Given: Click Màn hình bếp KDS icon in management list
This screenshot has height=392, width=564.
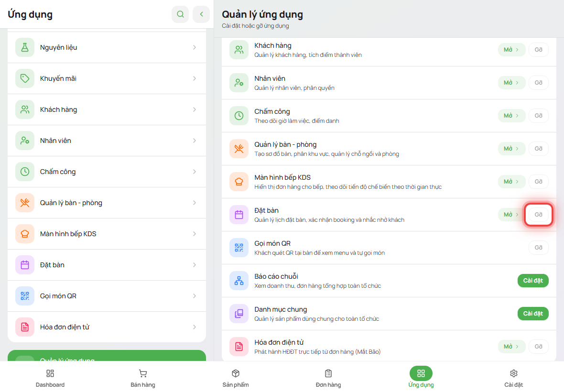Looking at the screenshot, I should pos(239,182).
